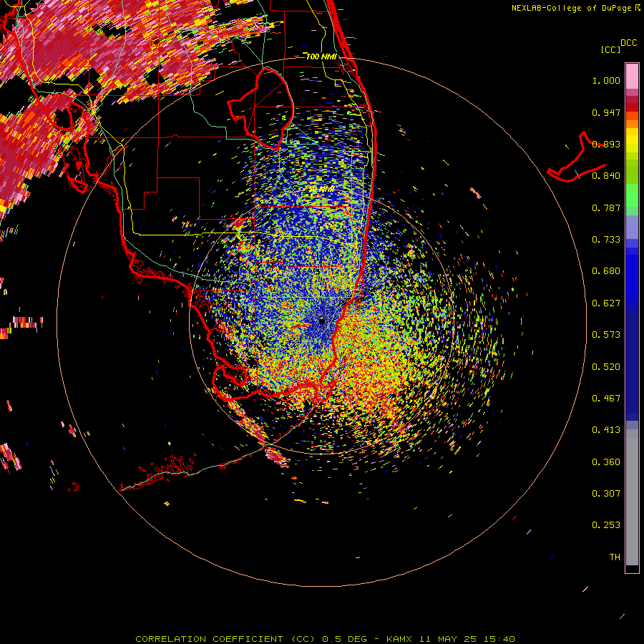Click the 0.520 scale value

[x=606, y=367]
